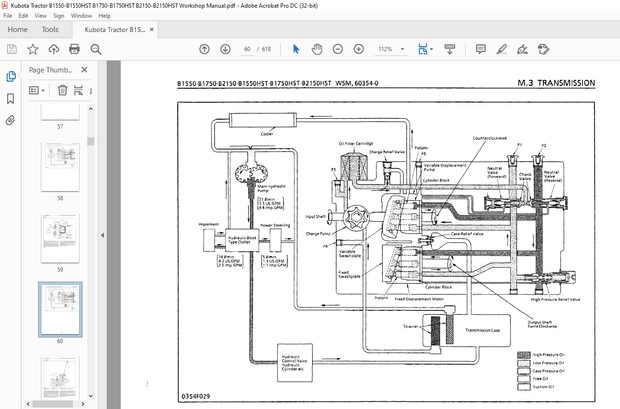
Task: Click the Suction Oil legend swatch
Action: point(524,387)
